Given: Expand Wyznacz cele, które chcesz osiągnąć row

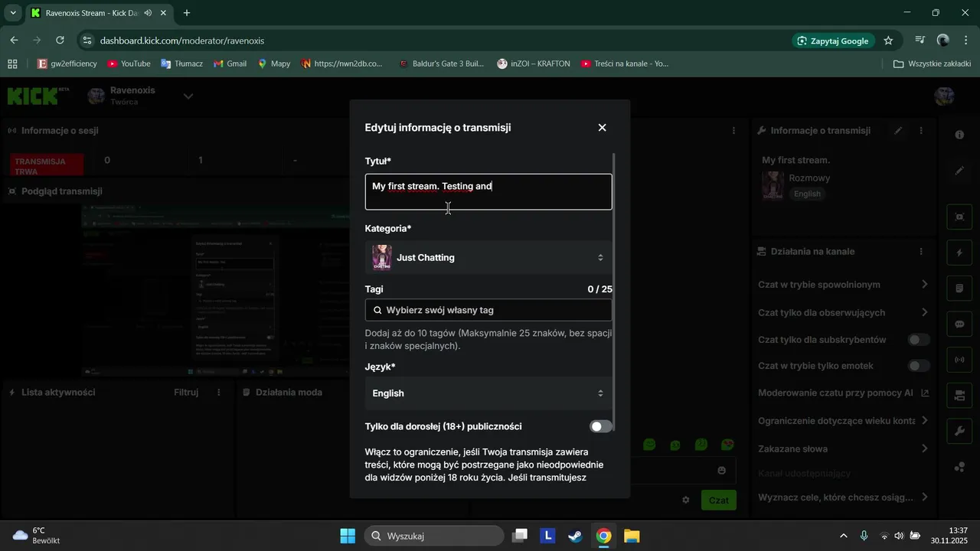Looking at the screenshot, I should point(842,497).
